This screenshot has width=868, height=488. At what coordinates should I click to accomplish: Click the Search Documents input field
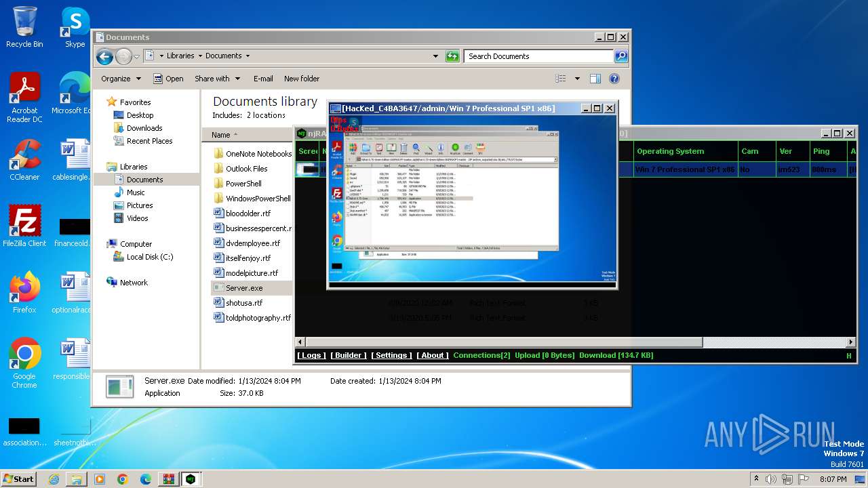[x=539, y=56]
